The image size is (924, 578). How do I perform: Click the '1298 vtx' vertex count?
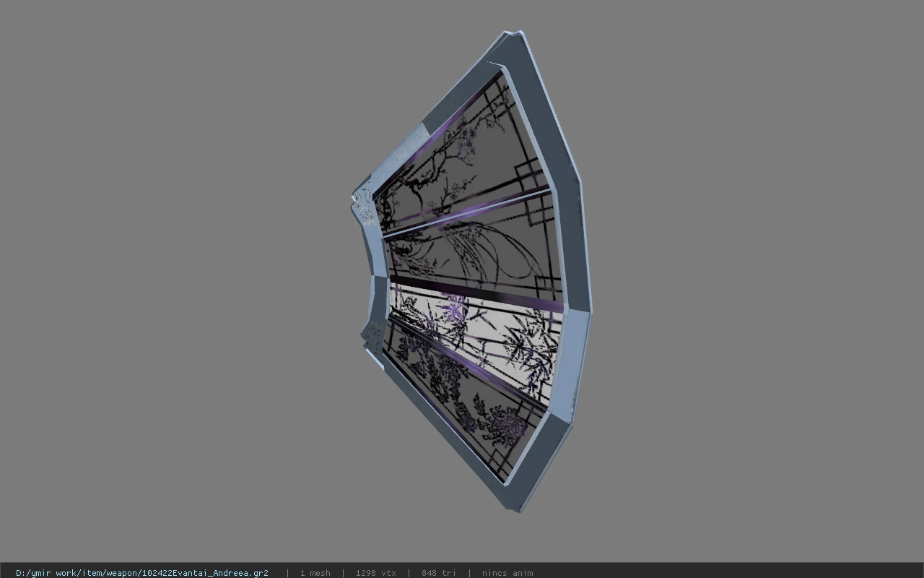pos(375,573)
